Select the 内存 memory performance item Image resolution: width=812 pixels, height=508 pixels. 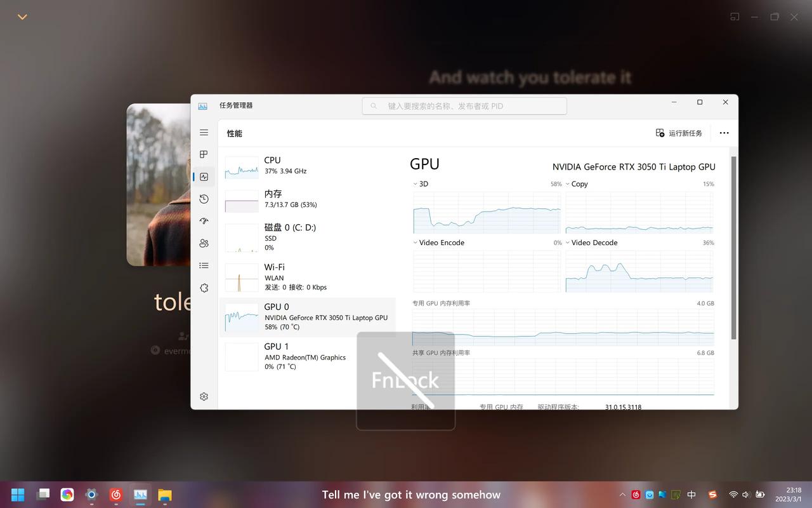307,201
